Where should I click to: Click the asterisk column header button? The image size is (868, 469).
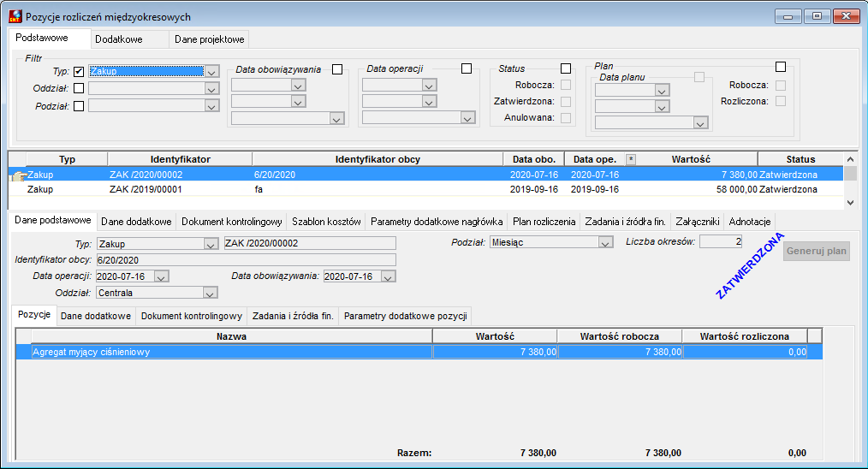[x=631, y=159]
